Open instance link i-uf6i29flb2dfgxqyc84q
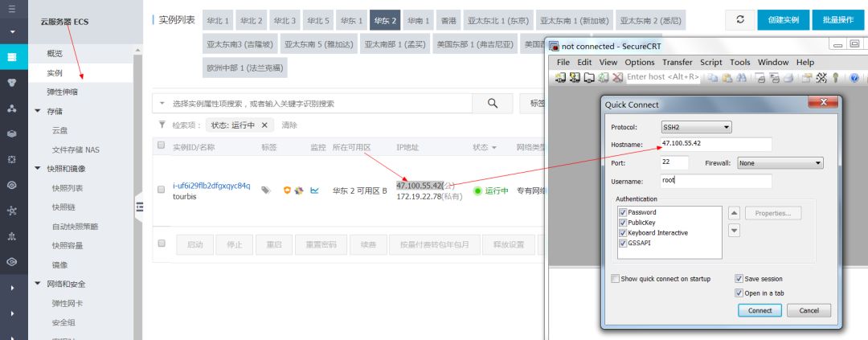 click(x=211, y=186)
